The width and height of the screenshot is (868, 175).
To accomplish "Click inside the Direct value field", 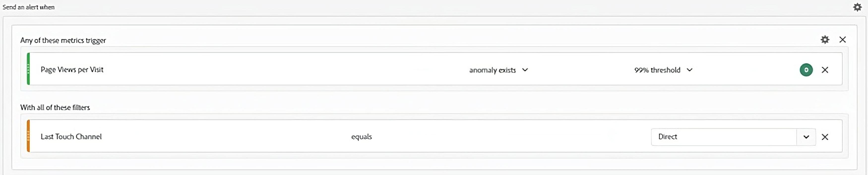I will (708, 137).
